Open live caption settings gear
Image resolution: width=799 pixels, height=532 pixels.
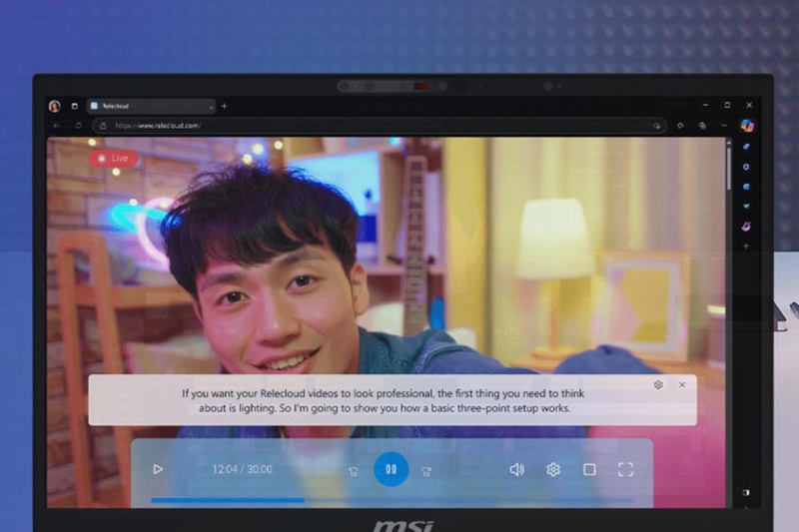coord(658,385)
